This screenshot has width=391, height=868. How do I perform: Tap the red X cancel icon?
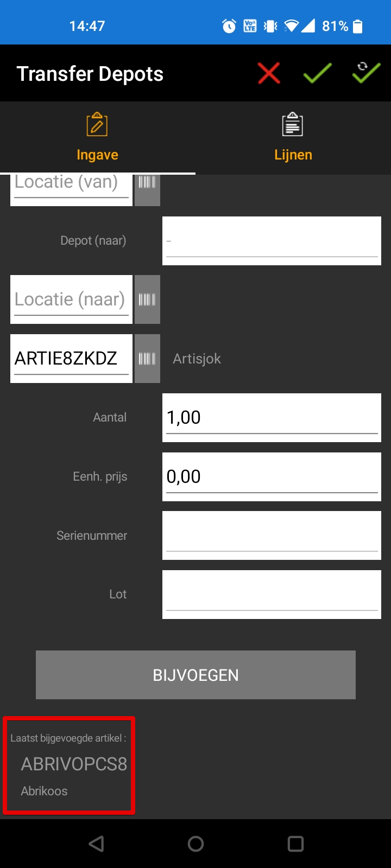pyautogui.click(x=269, y=73)
